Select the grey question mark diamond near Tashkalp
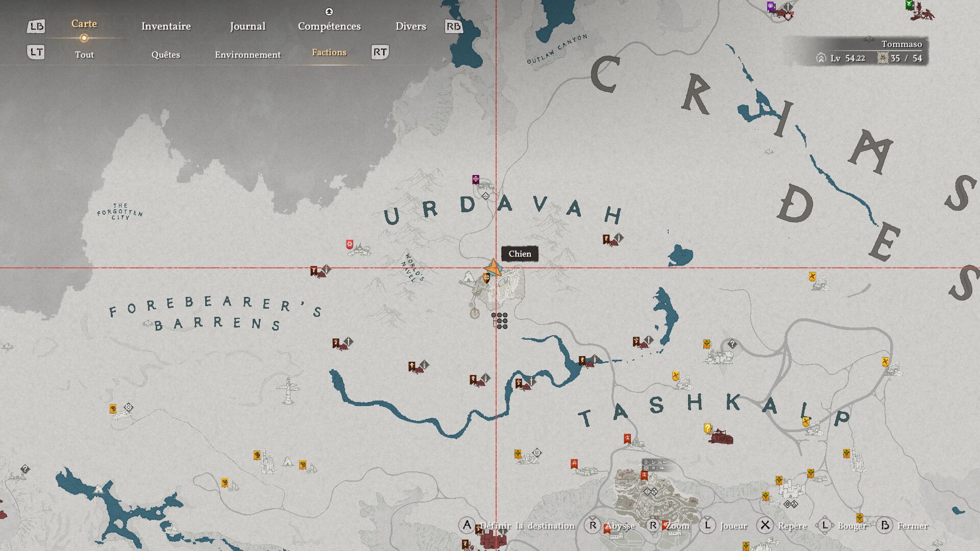 [732, 344]
